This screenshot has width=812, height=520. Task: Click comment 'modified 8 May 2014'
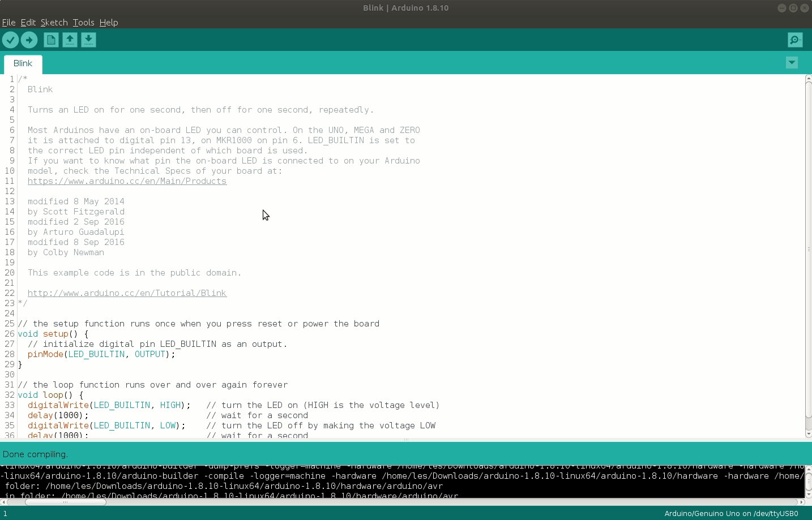76,201
